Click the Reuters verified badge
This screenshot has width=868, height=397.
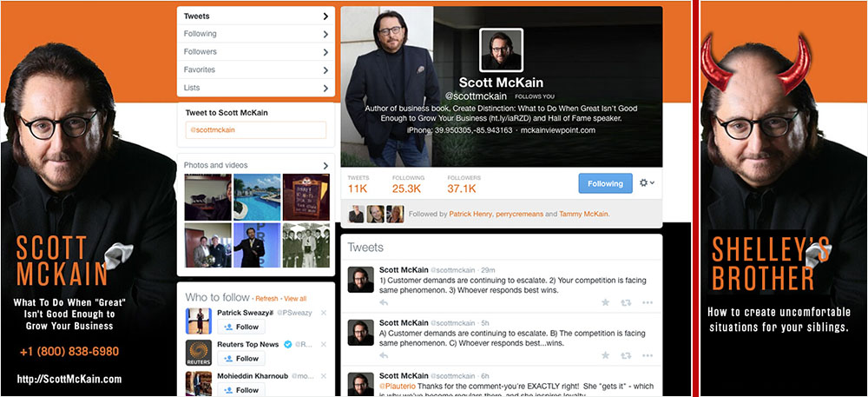point(288,344)
